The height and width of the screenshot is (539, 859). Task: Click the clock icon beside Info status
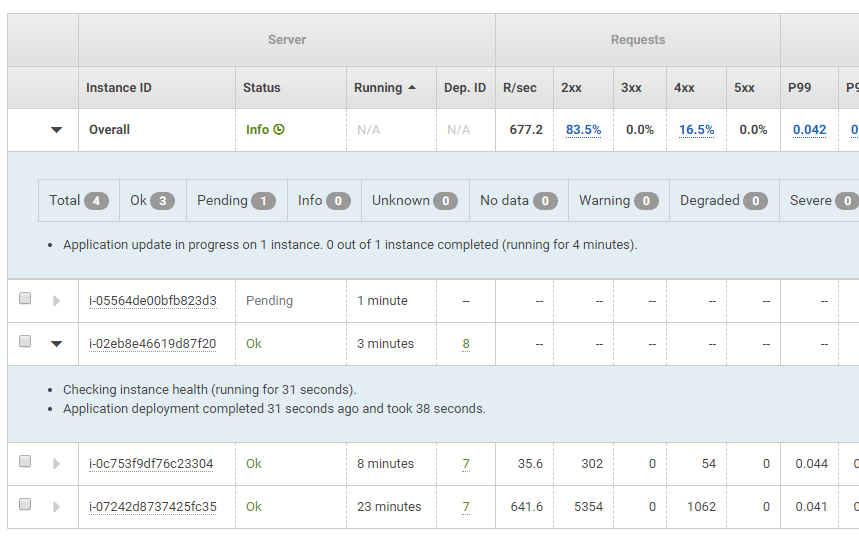279,129
